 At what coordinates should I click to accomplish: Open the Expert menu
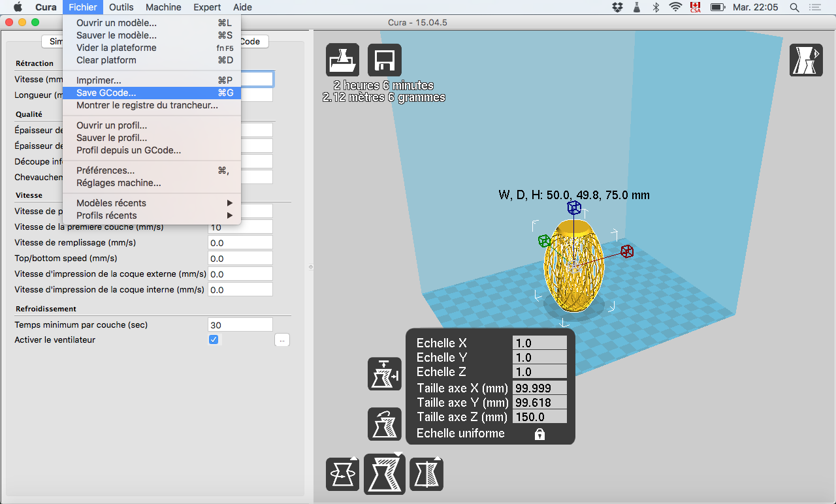(207, 7)
